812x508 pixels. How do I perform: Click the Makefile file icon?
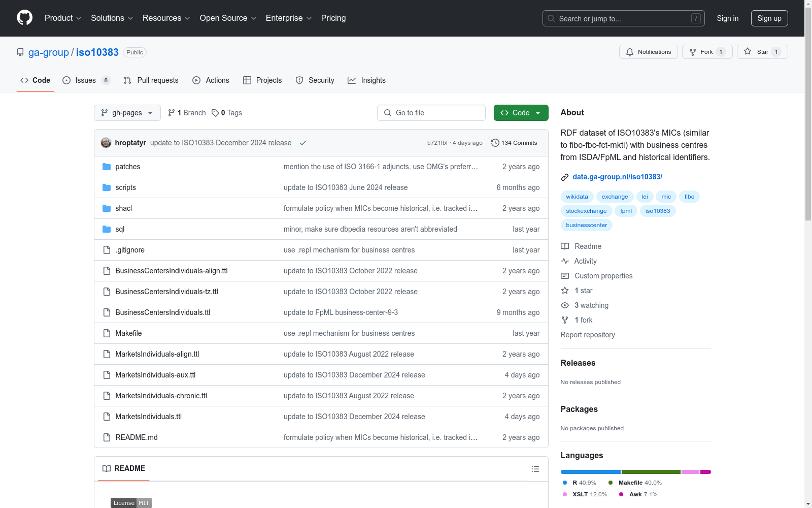click(x=107, y=333)
